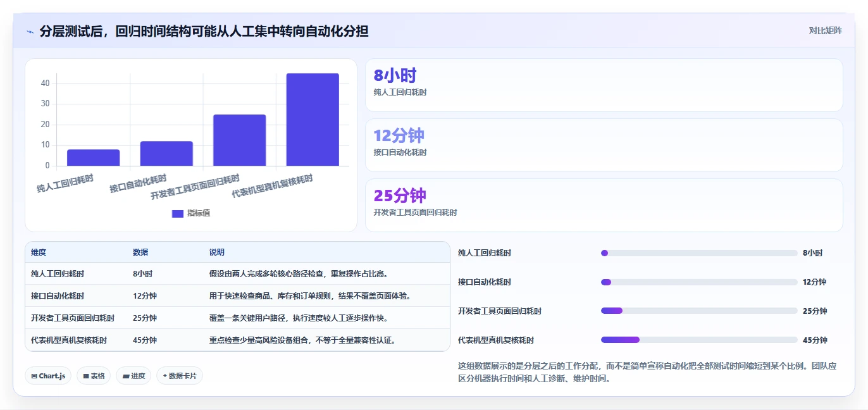
Task: Click the 8小时 data card
Action: [604, 85]
